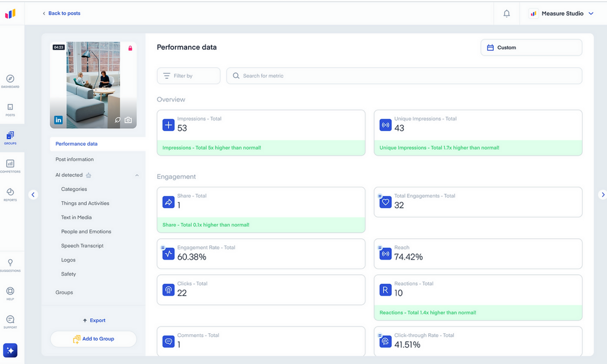
Task: Click the Search for metric field
Action: pos(404,76)
